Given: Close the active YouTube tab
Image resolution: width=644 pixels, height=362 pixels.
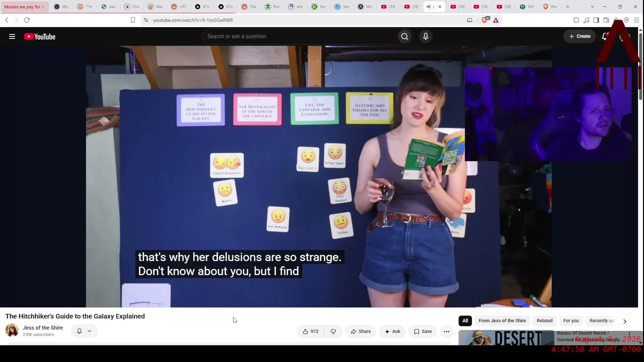Looking at the screenshot, I should [x=440, y=7].
